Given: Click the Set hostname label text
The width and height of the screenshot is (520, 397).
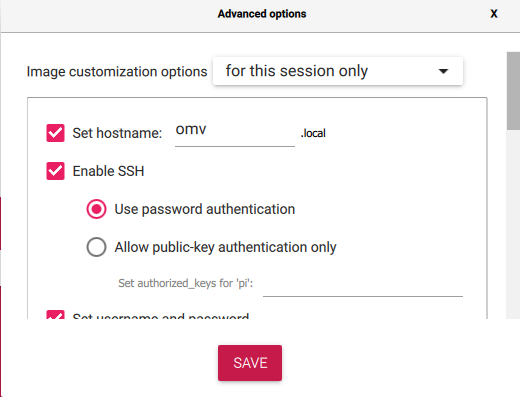Looking at the screenshot, I should (x=117, y=133).
